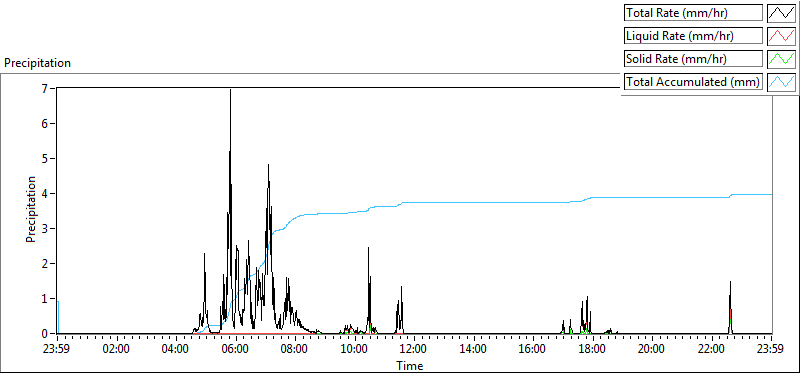
Task: Click the 23:59 start time axis label
Action: pos(58,350)
